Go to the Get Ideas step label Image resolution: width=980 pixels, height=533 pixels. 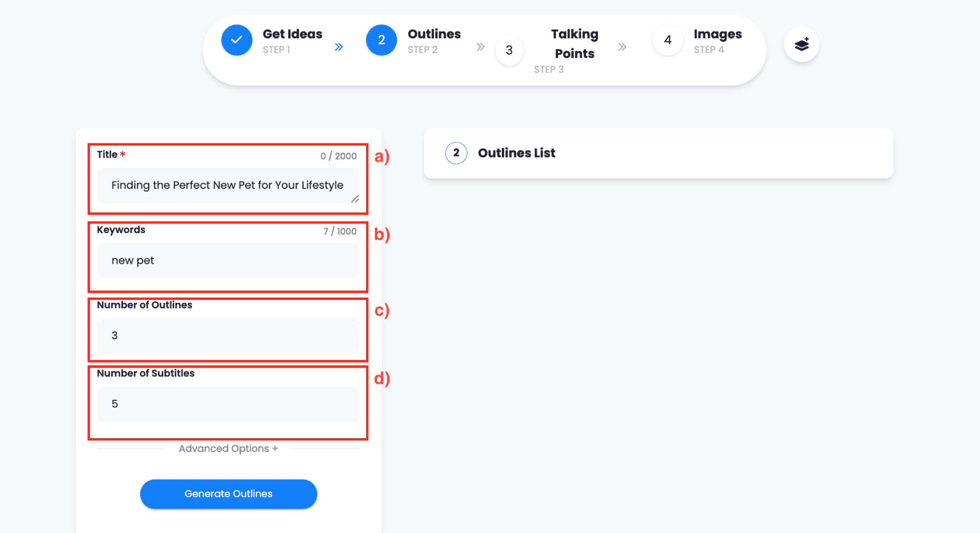coord(292,34)
